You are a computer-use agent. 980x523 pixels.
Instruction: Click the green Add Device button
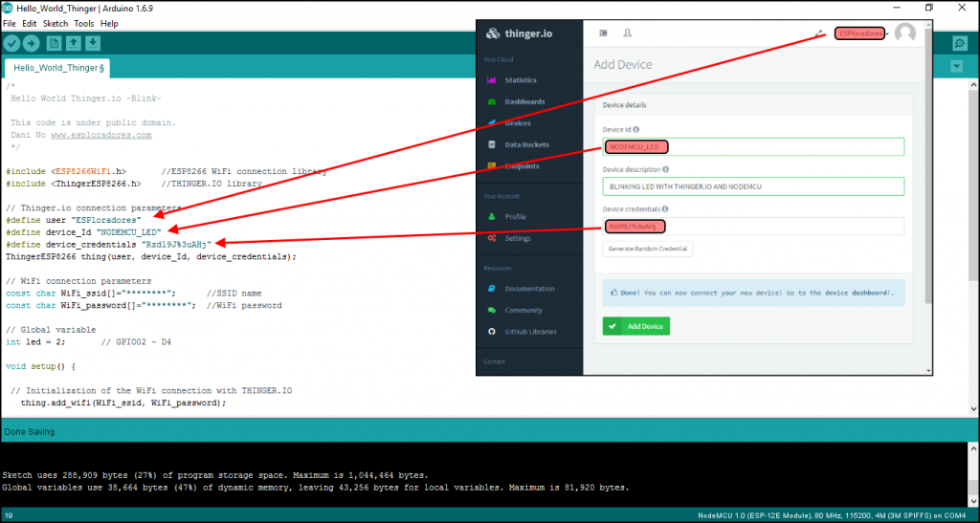point(635,326)
